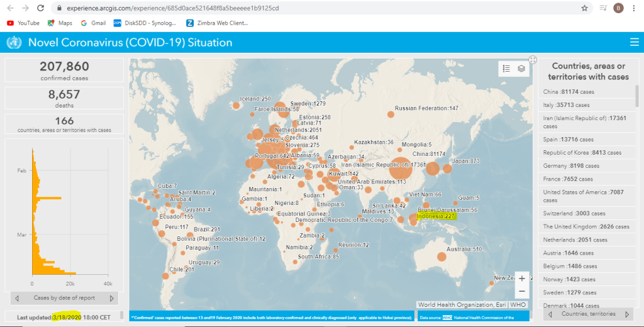Open the browser profile avatar
The width and height of the screenshot is (644, 327).
click(618, 8)
